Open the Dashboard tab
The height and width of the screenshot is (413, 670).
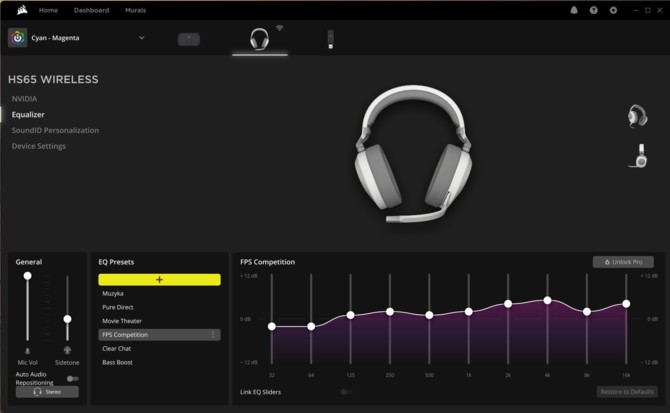tap(91, 10)
